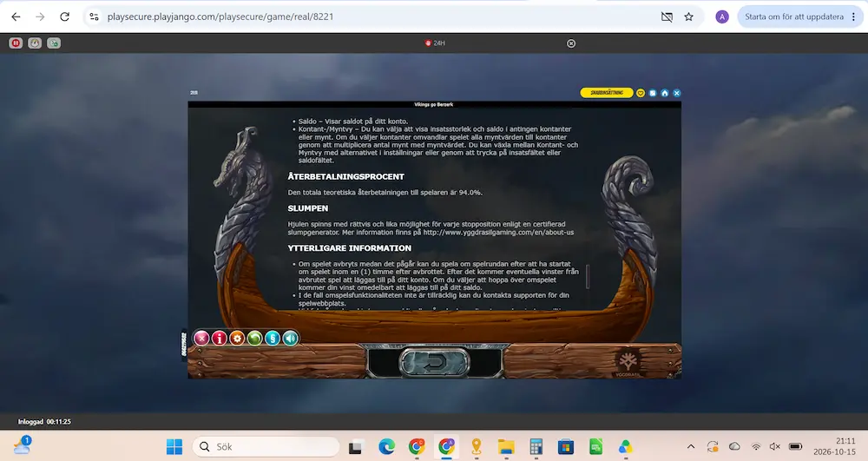This screenshot has width=868, height=461.
Task: Reload the current page
Action: pos(65,16)
